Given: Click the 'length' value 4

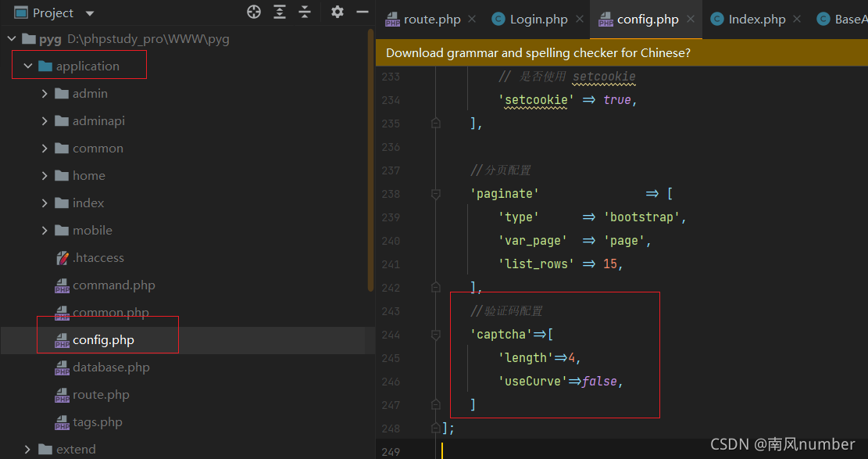Looking at the screenshot, I should (572, 358).
